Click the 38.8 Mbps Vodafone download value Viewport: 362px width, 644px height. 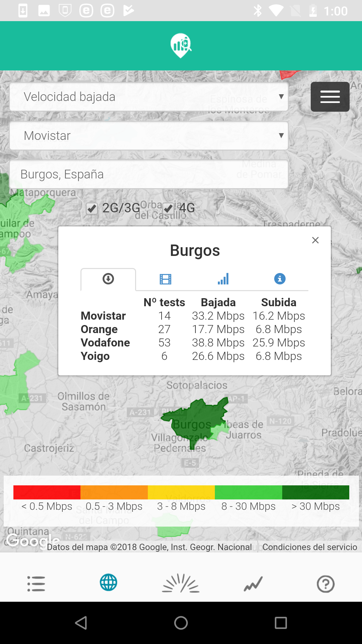pos(218,343)
